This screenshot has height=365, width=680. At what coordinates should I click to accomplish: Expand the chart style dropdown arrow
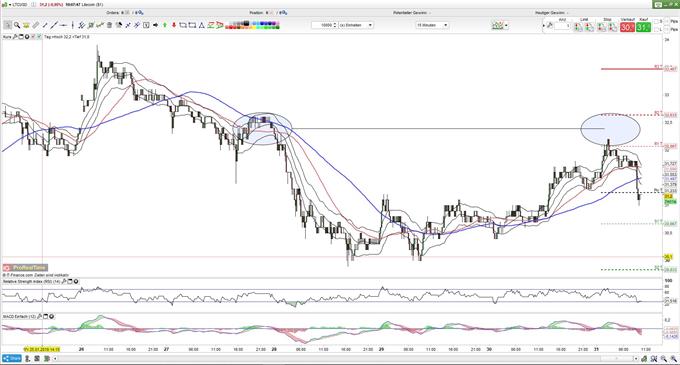(506, 26)
